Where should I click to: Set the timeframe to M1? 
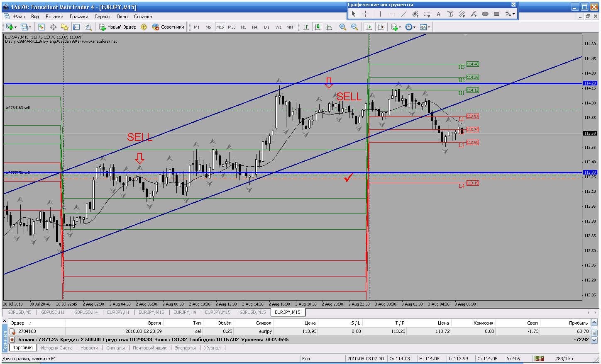[197, 27]
